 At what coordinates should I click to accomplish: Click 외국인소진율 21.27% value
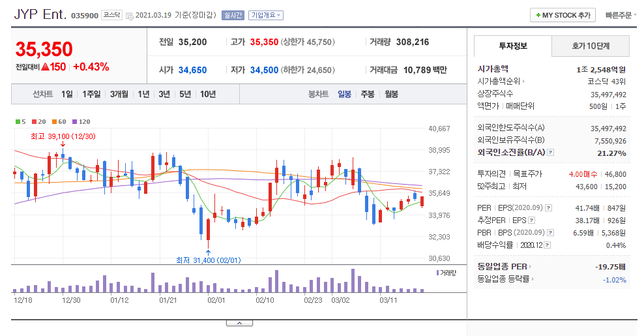[x=611, y=153]
